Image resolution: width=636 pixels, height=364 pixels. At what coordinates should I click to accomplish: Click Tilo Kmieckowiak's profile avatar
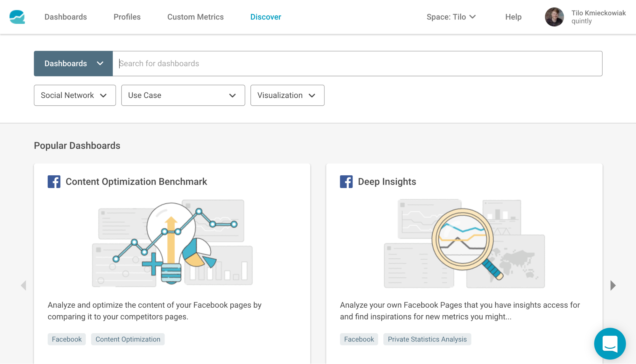(554, 17)
